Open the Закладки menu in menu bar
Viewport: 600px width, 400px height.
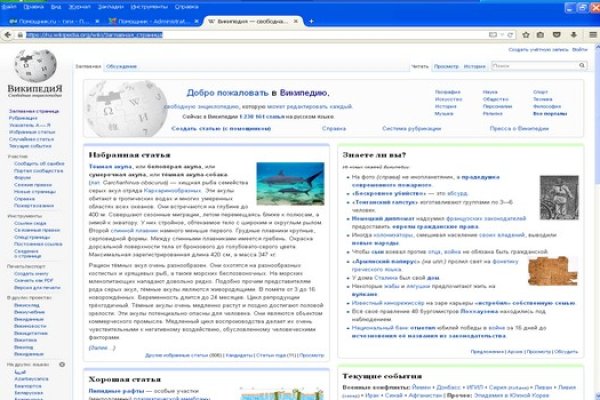pyautogui.click(x=112, y=5)
